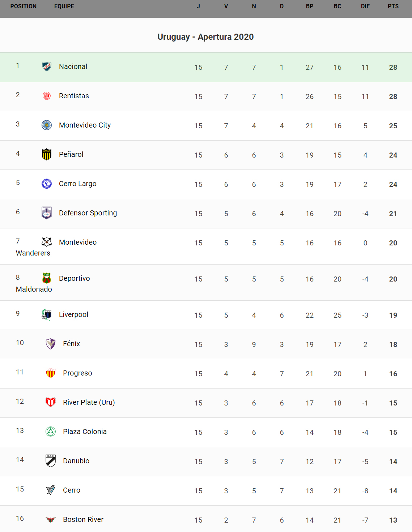Click the Uruguay - Apertura 2020 title
Image resolution: width=412 pixels, height=532 pixels.
point(205,37)
